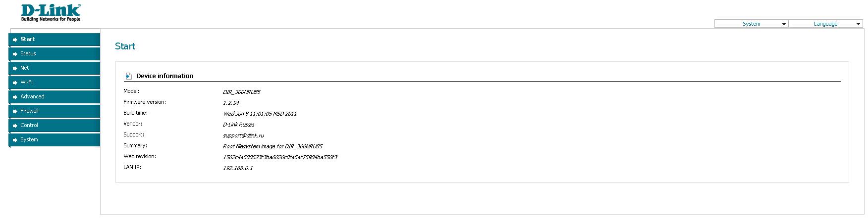Image resolution: width=868 pixels, height=218 pixels.
Task: Click the model name DIR_300NRUB5
Action: click(242, 92)
